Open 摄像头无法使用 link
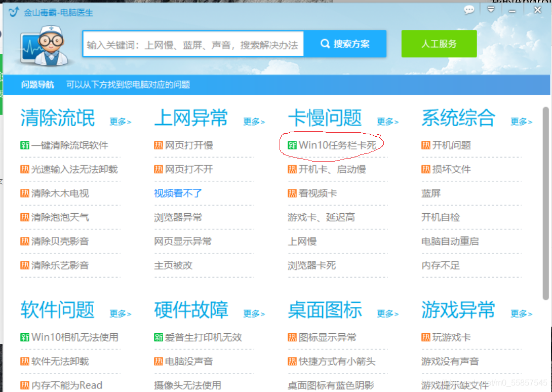Screen dimensions: 552x392 tap(188, 385)
